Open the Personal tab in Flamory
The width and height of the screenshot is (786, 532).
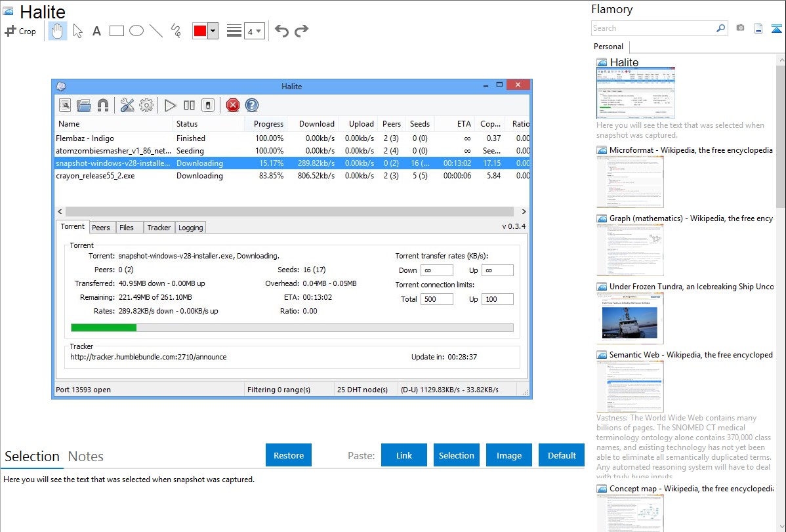pos(608,47)
